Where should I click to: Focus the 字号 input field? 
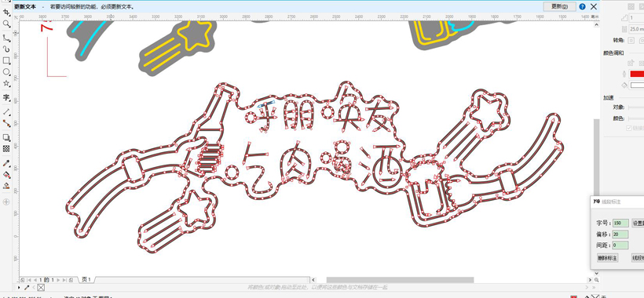point(620,223)
